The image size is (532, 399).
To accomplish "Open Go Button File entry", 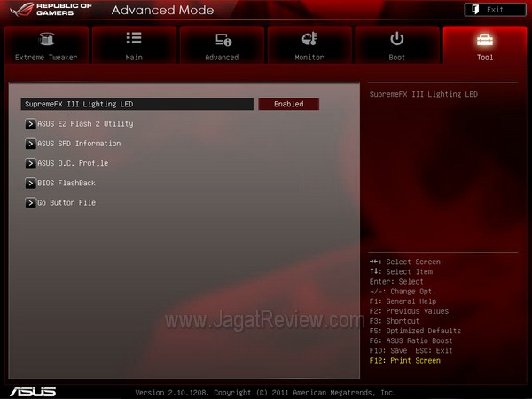I will [66, 202].
